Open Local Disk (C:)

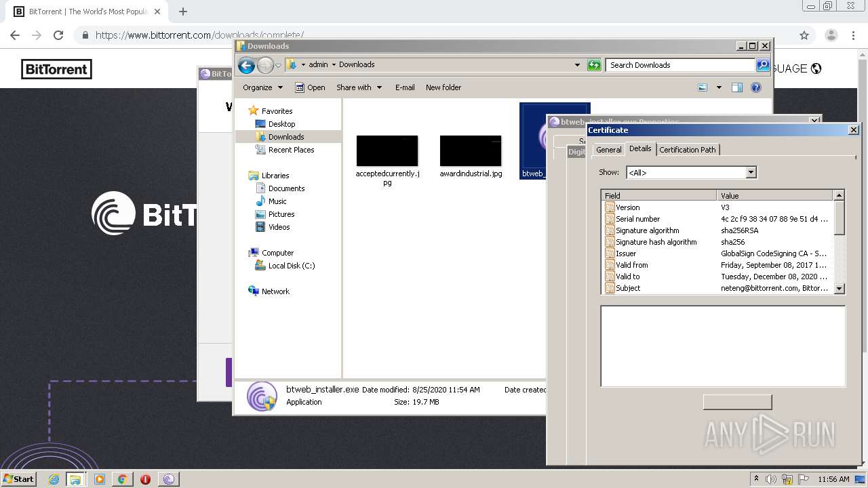click(x=291, y=266)
